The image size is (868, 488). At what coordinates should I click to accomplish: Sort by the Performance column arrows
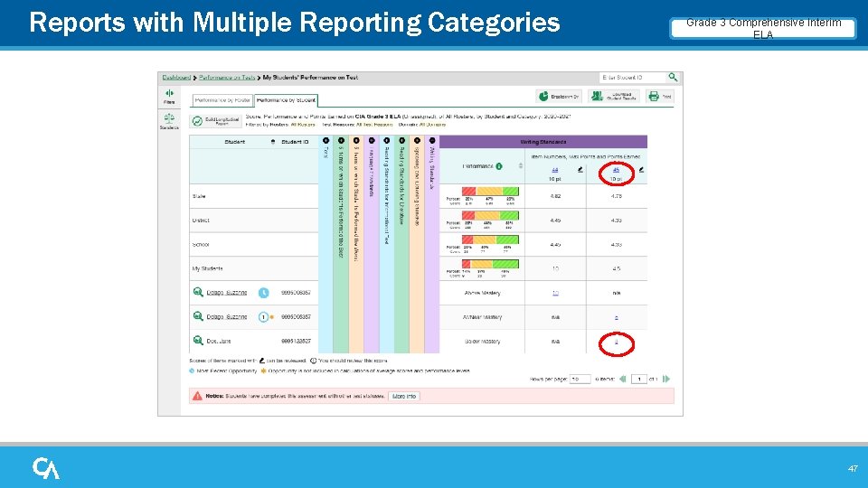tap(521, 166)
